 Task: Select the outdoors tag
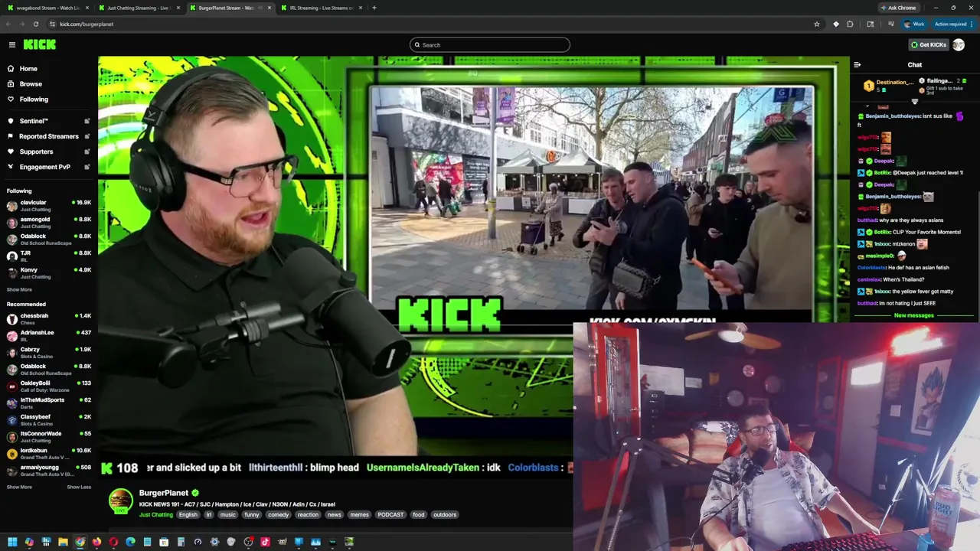[x=445, y=515]
